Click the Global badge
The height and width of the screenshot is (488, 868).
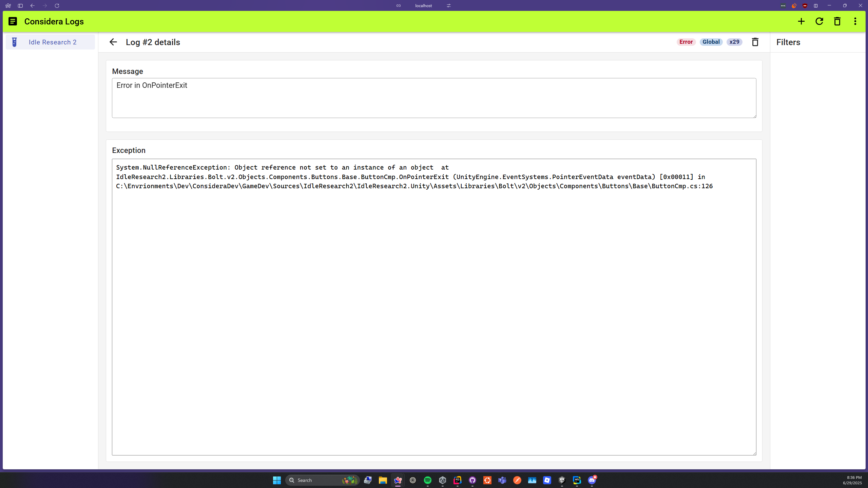711,42
